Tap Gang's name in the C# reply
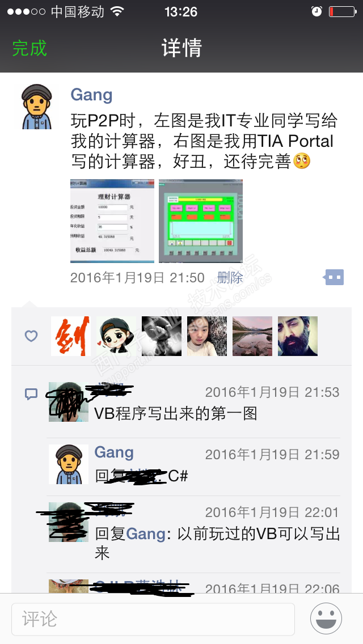Viewport: 363px width, 644px height. 114,452
